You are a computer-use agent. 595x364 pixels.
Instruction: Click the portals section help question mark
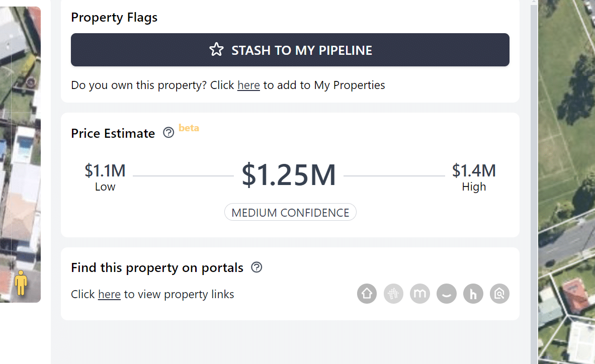257,267
